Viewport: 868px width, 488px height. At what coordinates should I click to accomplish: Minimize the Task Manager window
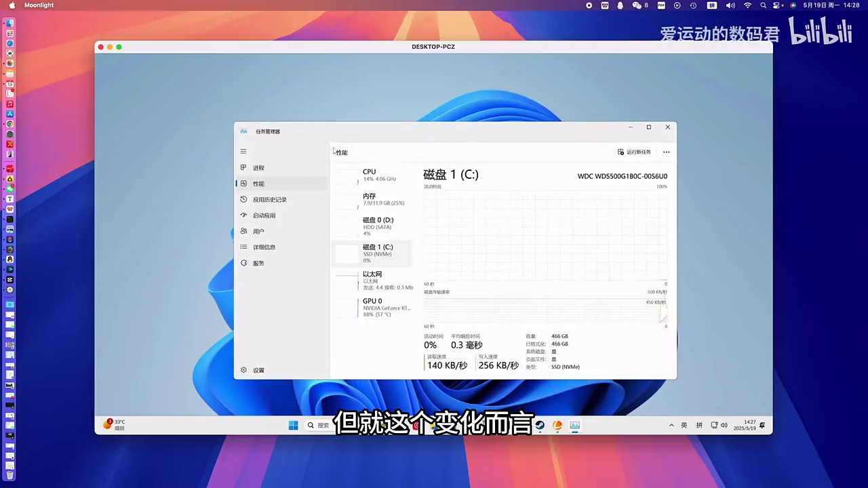631,127
